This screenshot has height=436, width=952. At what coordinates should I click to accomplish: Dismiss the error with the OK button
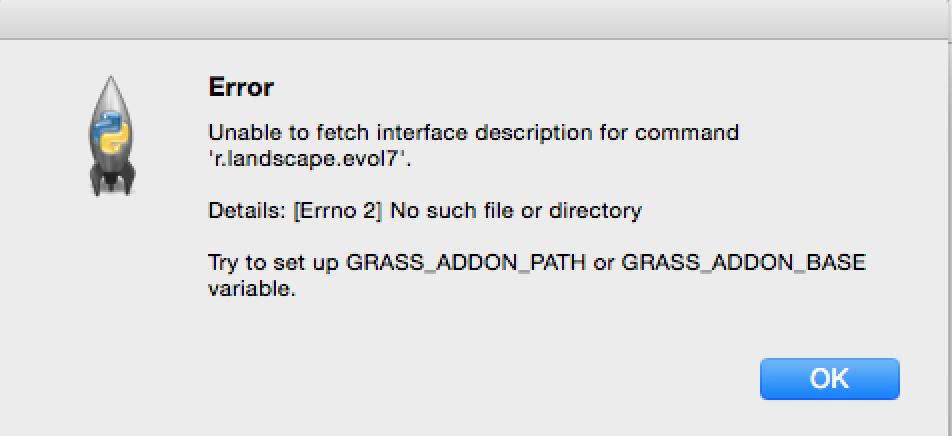(829, 379)
